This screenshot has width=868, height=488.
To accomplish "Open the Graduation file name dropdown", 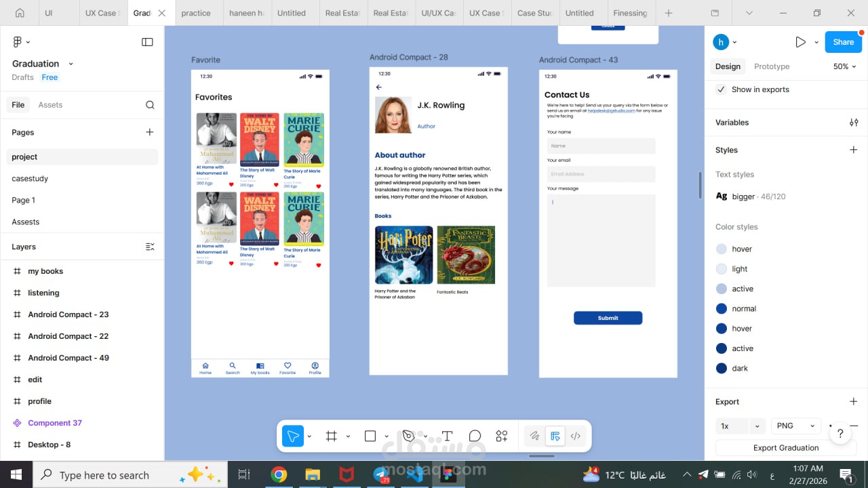I will tap(71, 64).
